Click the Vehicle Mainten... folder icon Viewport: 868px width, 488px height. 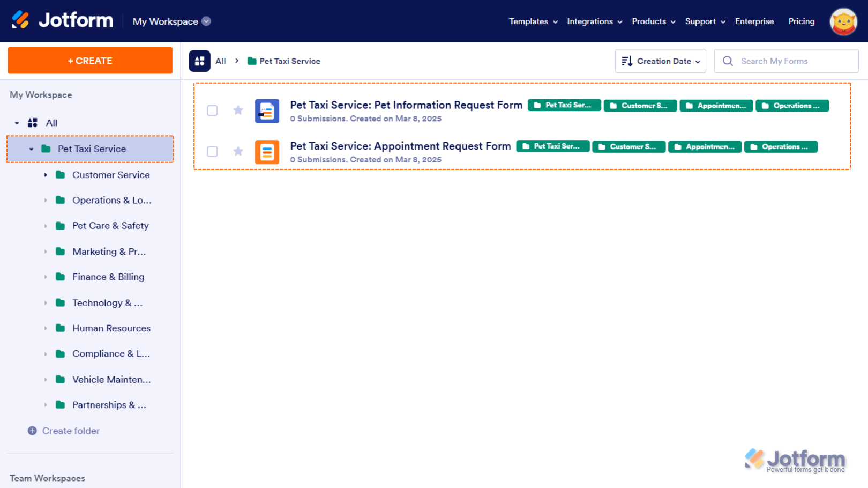tap(61, 380)
